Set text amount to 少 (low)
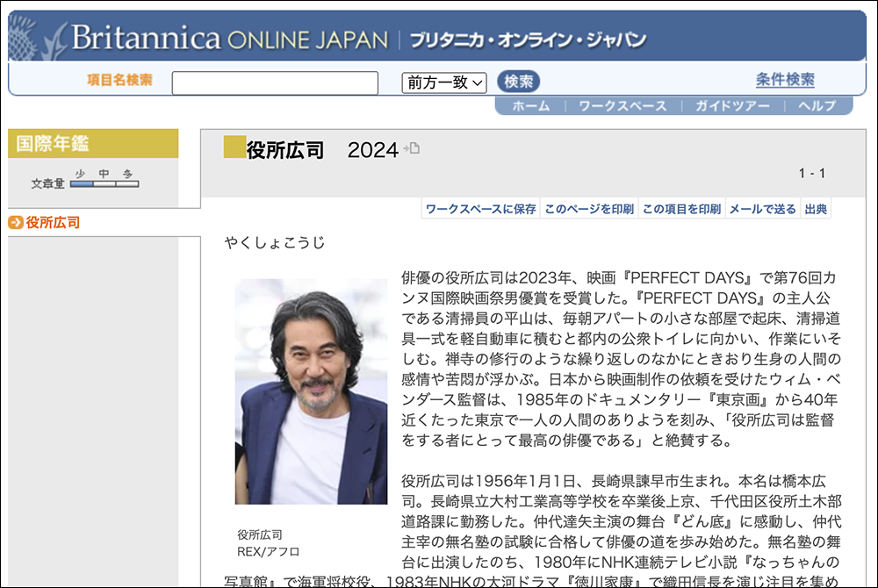The width and height of the screenshot is (878, 588). [82, 183]
